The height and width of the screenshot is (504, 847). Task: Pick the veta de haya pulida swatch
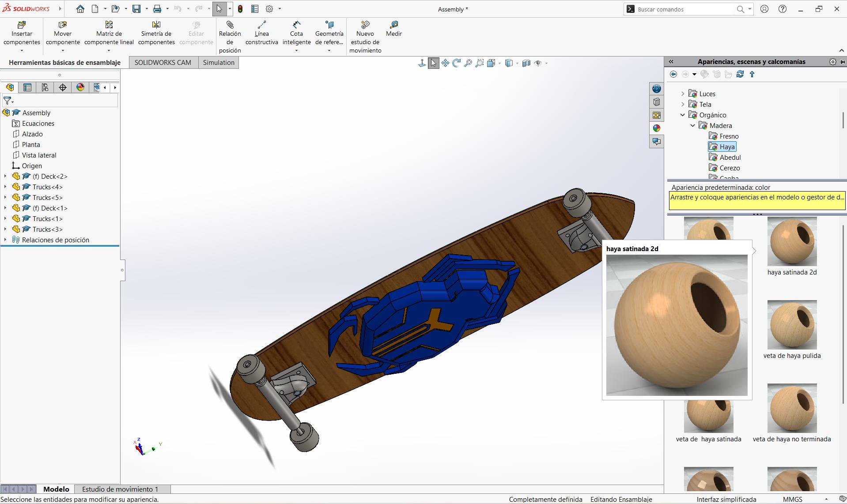tap(792, 324)
